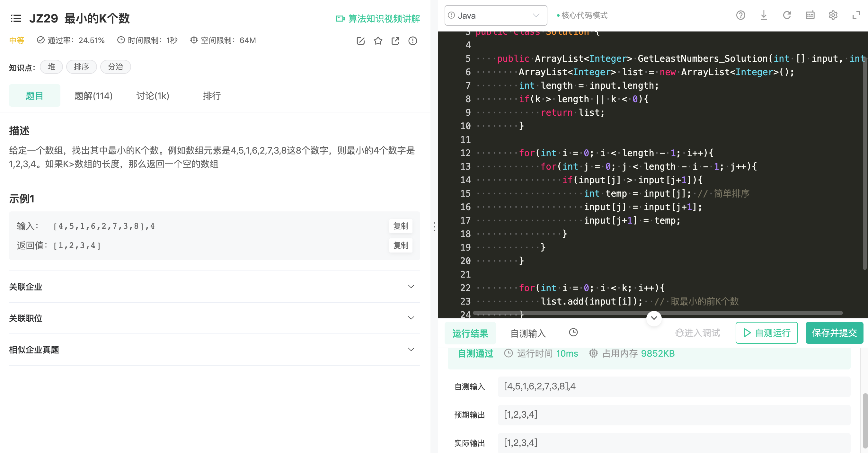This screenshot has width=868, height=453.
Task: Reset code with the refresh icon
Action: point(787,15)
